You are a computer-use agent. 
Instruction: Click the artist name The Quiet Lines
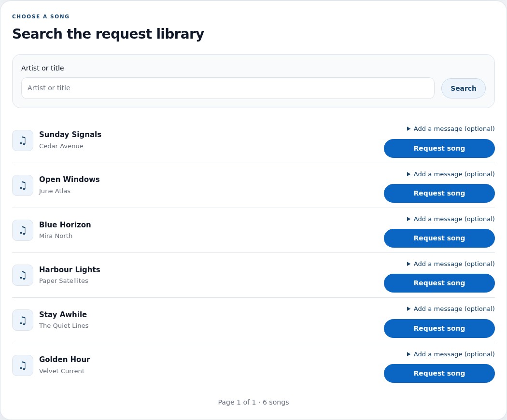click(x=64, y=326)
